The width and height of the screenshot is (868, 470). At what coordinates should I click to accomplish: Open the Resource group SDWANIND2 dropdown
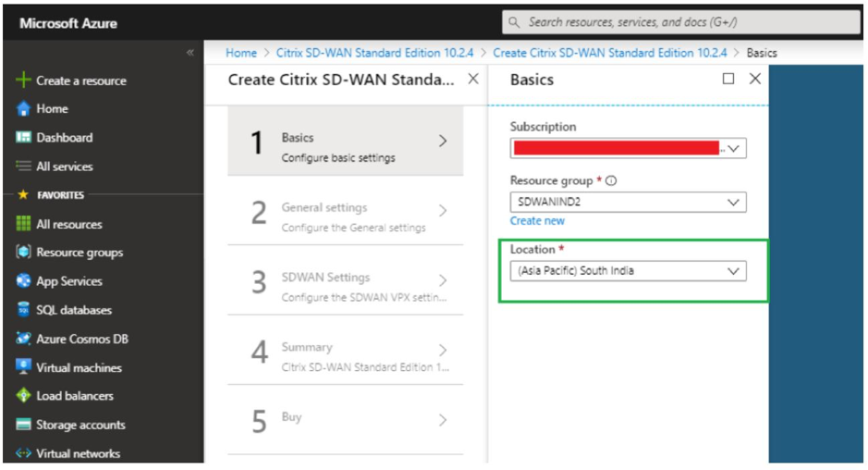[628, 202]
